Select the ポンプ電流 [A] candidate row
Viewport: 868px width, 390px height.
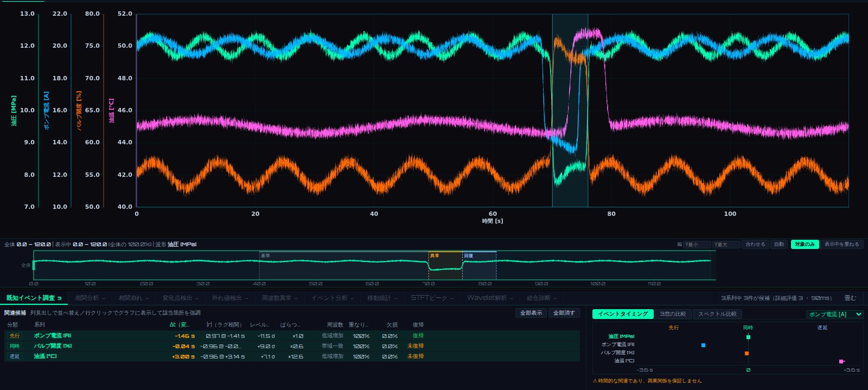pos(292,336)
